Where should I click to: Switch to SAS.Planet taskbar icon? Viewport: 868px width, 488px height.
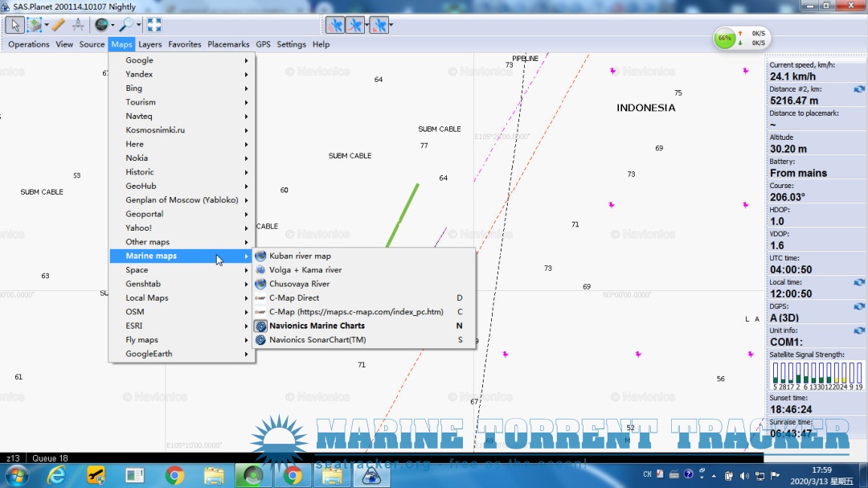click(371, 476)
